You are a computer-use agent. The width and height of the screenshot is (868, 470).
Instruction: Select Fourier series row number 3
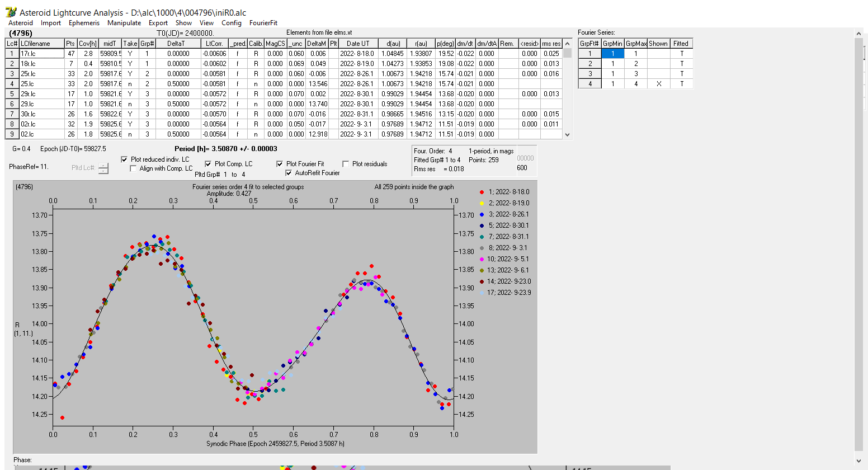[589, 74]
